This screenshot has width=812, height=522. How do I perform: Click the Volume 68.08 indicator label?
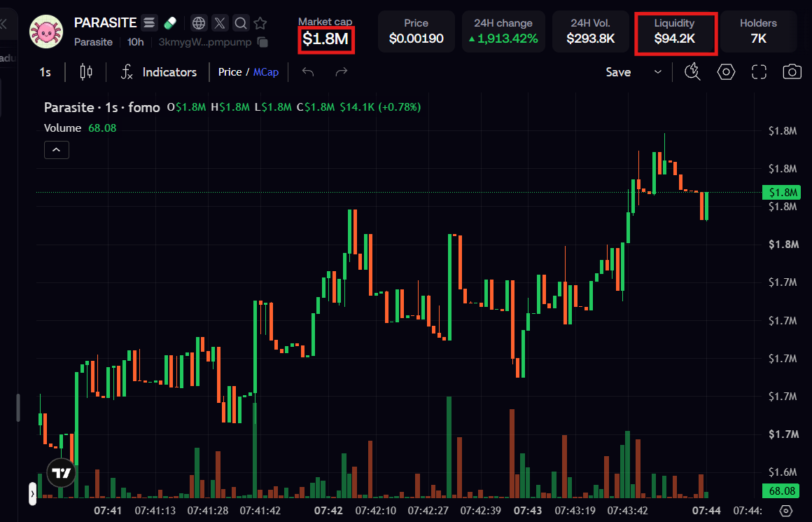pos(80,128)
